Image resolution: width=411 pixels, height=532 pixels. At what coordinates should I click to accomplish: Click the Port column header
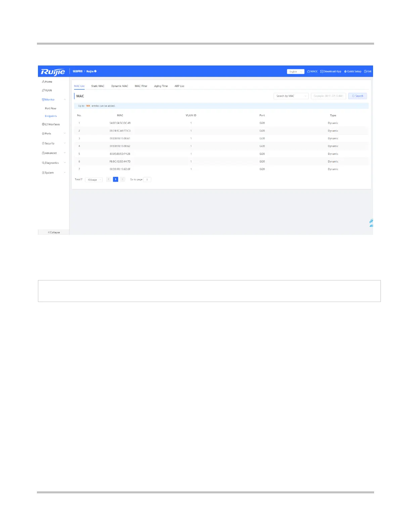coord(262,116)
